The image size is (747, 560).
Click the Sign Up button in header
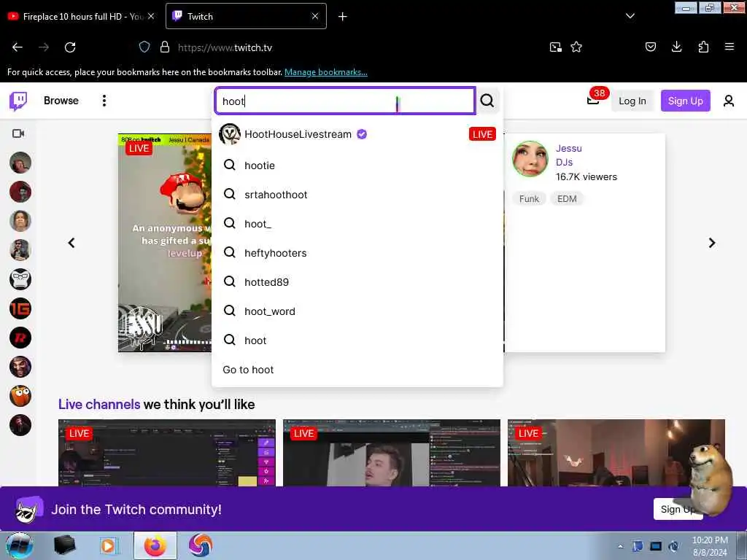[x=685, y=101]
